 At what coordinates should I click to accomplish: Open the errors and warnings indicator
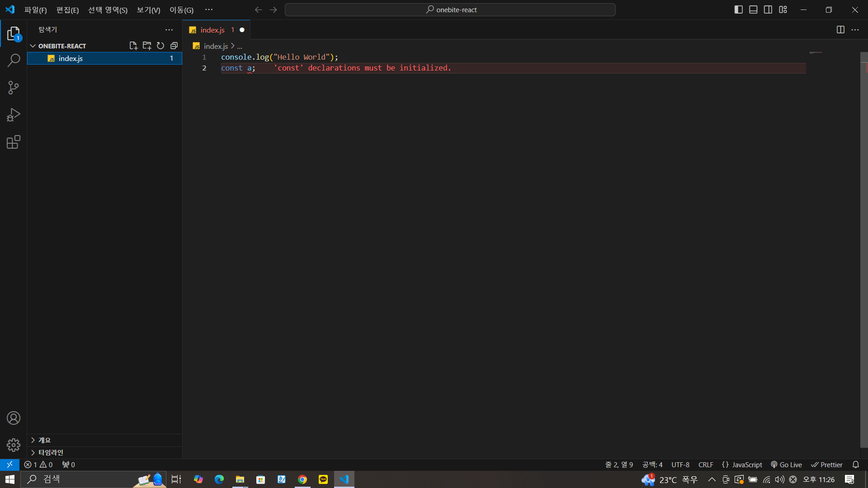coord(38,465)
